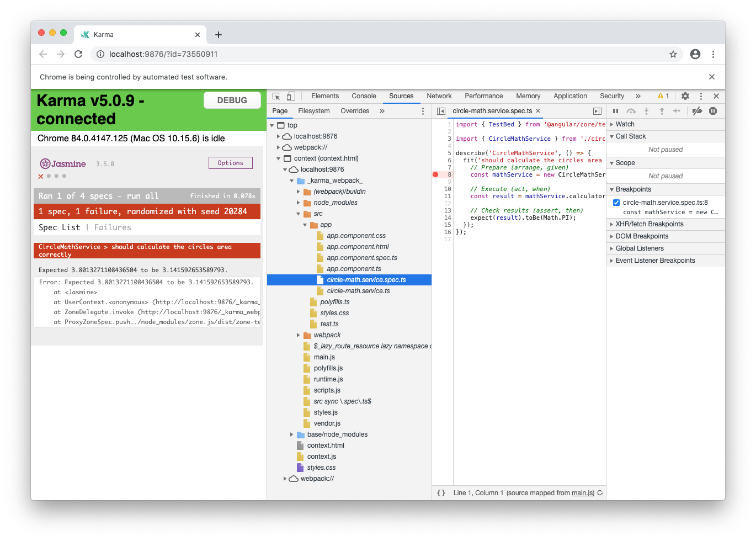Click Step out of current function
The height and width of the screenshot is (541, 756).
point(662,111)
